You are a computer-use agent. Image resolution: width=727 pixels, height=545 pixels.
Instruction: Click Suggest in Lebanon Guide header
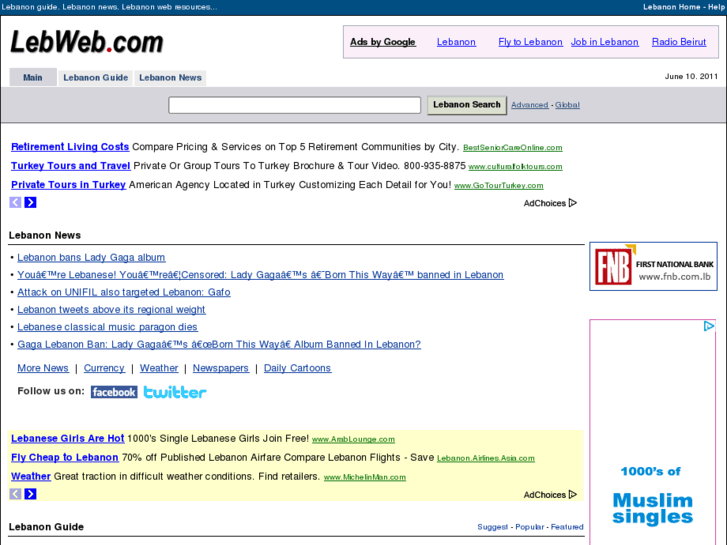[492, 527]
